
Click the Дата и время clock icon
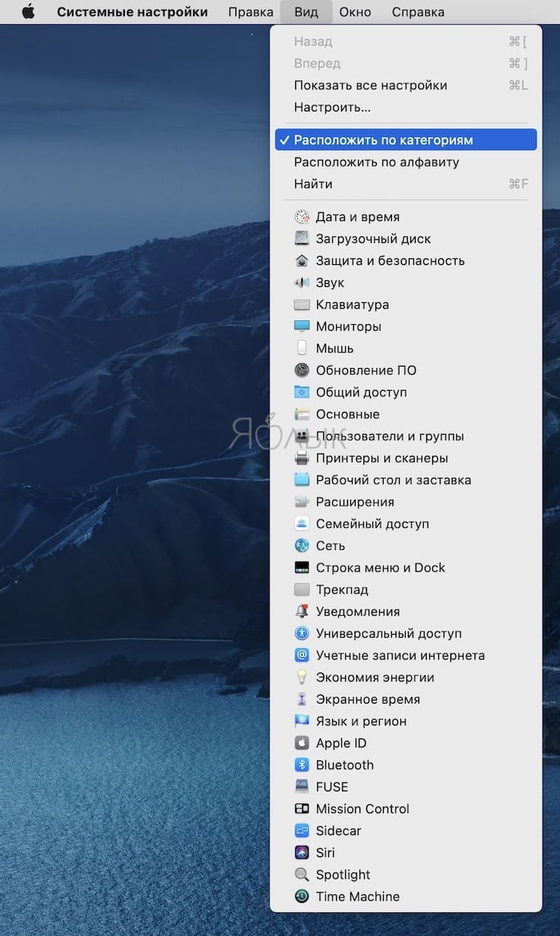click(x=302, y=217)
